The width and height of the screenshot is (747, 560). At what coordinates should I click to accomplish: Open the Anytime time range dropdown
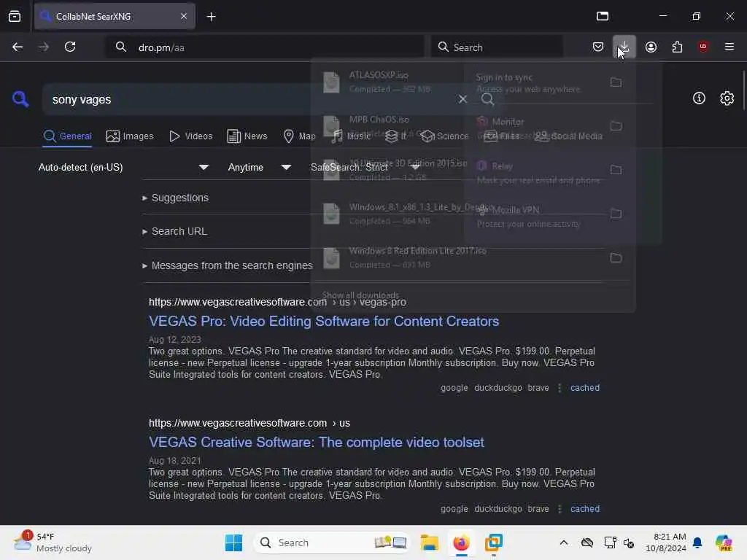click(259, 168)
